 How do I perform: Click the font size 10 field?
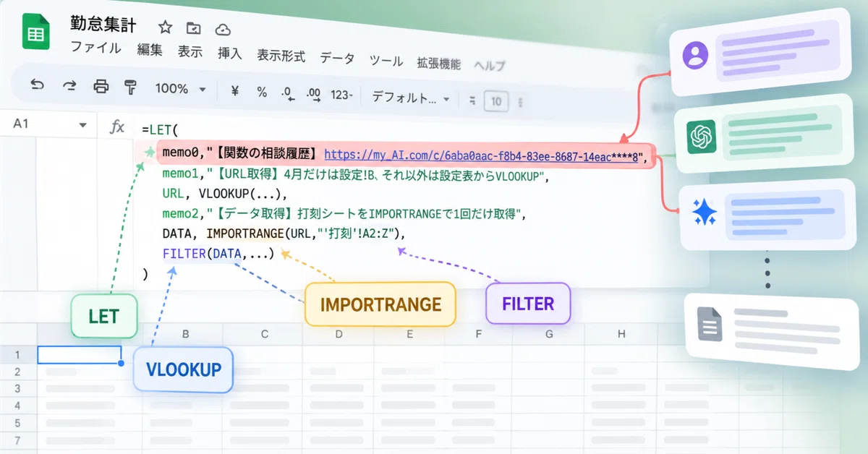click(496, 102)
